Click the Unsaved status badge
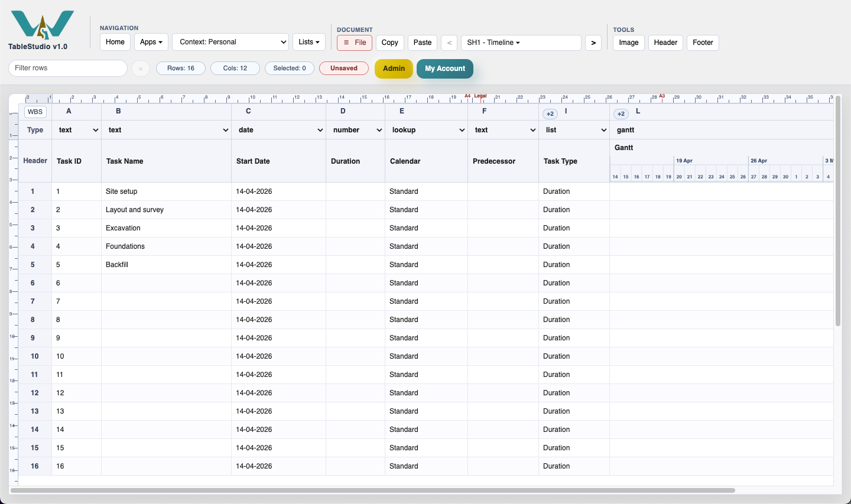The height and width of the screenshot is (504, 851). pyautogui.click(x=344, y=69)
